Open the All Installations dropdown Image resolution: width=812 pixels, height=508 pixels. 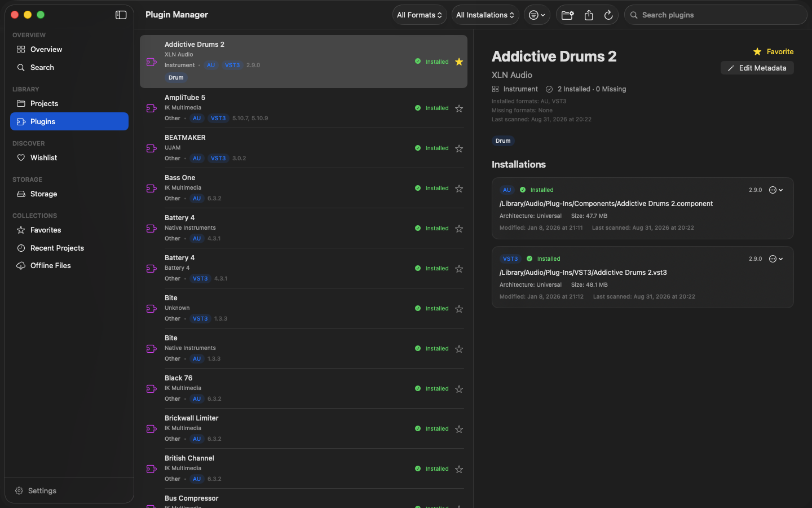pyautogui.click(x=485, y=15)
